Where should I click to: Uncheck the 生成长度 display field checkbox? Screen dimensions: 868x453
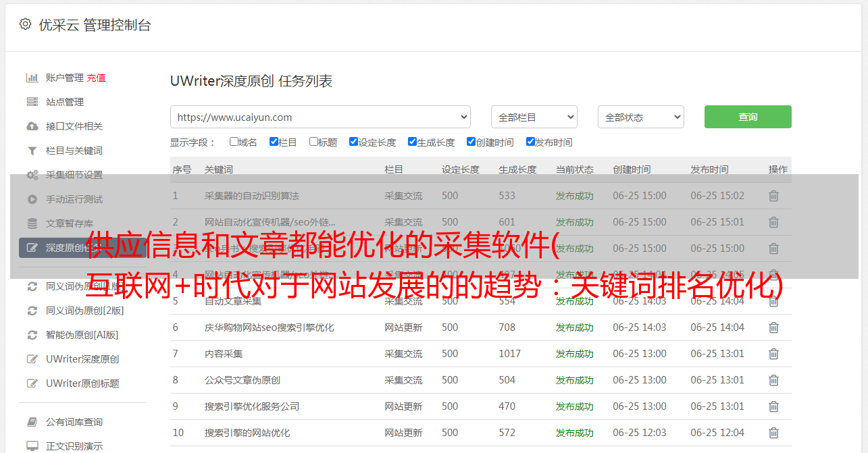point(412,142)
